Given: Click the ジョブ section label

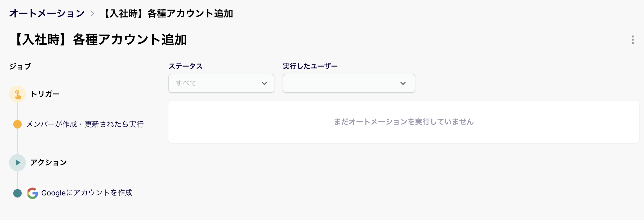Looking at the screenshot, I should tap(20, 66).
